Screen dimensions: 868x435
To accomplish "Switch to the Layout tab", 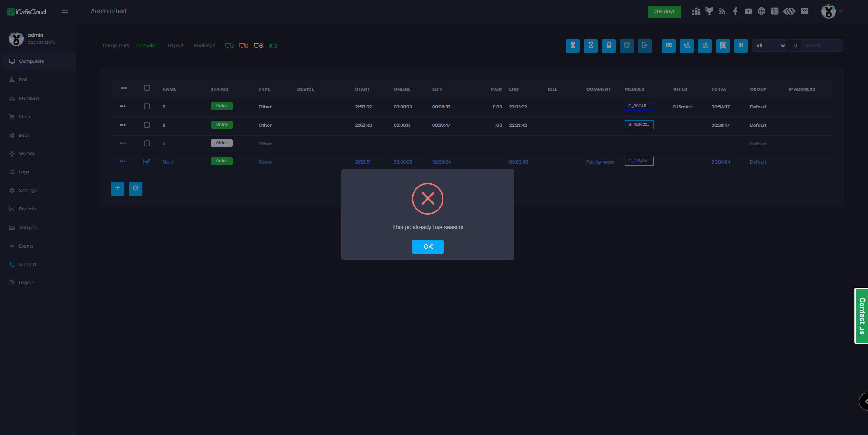I will click(x=175, y=46).
